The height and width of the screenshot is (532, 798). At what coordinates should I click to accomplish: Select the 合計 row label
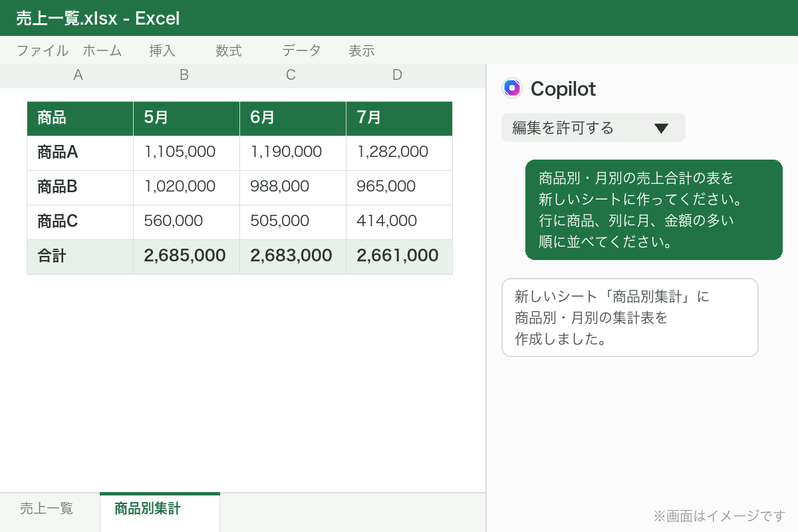[80, 257]
